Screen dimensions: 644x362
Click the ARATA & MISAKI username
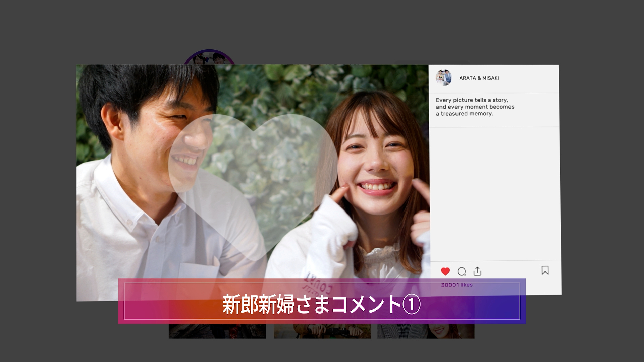pyautogui.click(x=479, y=78)
